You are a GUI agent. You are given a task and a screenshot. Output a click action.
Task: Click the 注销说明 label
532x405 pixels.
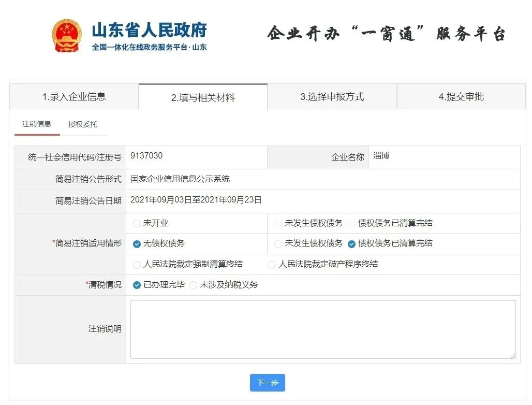pos(105,329)
